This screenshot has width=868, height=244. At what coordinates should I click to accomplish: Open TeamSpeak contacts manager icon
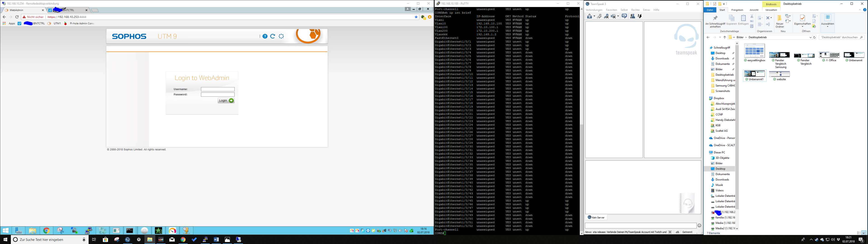[632, 16]
